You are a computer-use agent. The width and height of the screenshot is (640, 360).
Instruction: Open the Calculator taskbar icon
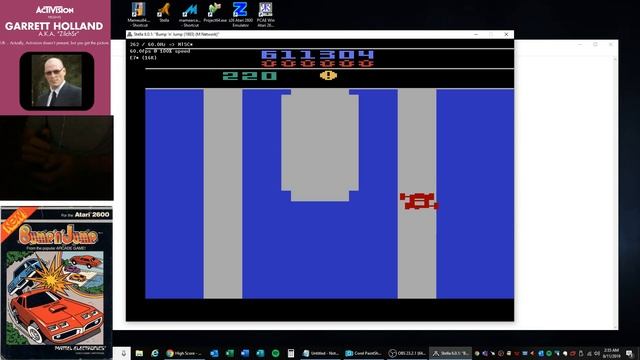click(x=291, y=353)
